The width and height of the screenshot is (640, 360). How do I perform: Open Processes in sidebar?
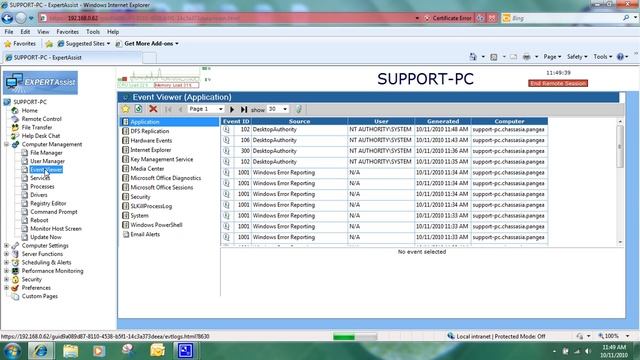[x=42, y=187]
